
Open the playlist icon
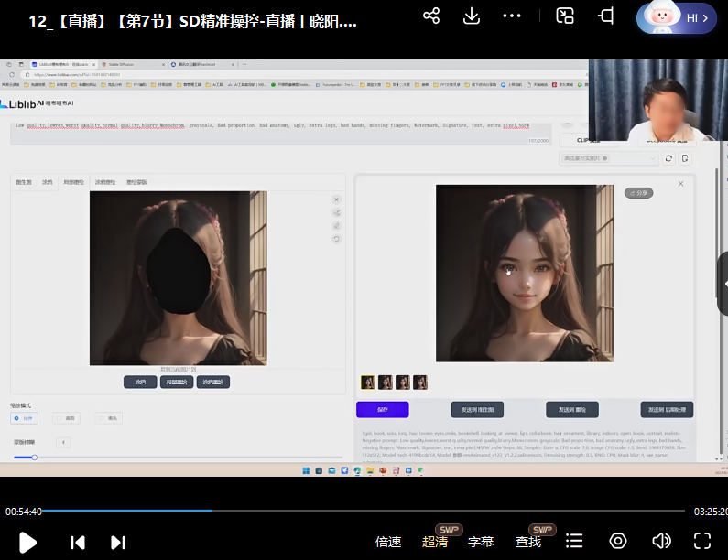pos(574,541)
